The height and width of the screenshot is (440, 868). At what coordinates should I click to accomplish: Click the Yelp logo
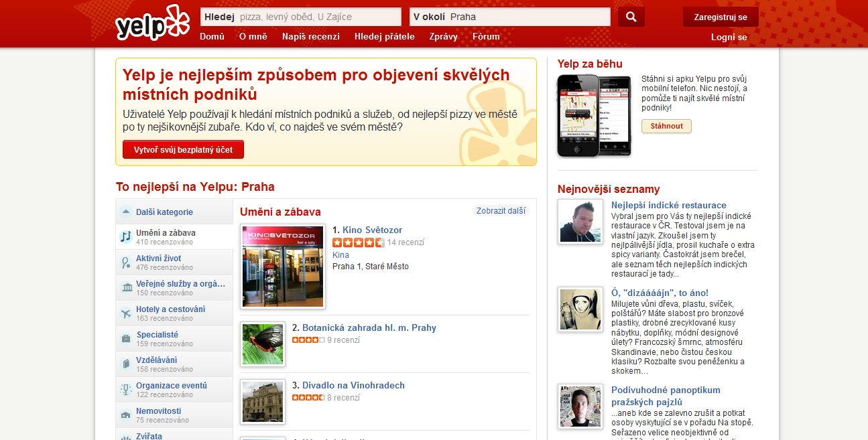pyautogui.click(x=152, y=24)
